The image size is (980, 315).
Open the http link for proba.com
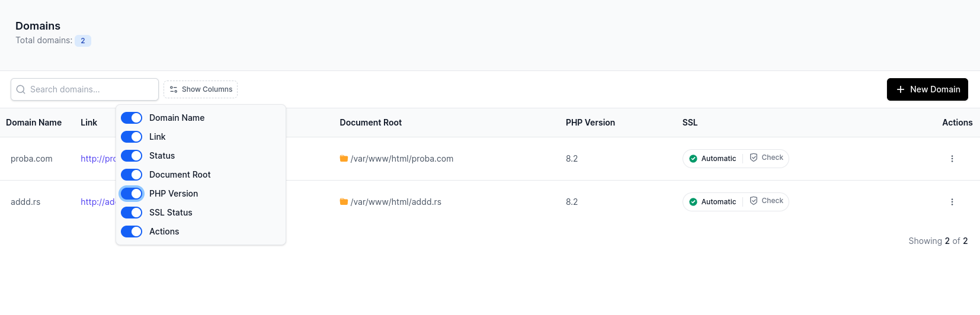(98, 159)
